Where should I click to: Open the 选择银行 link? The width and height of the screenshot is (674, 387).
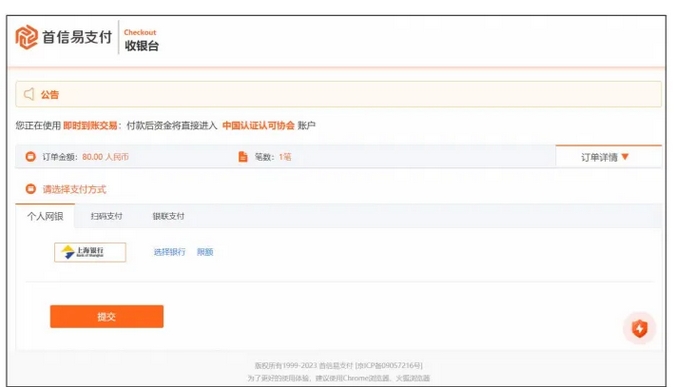[169, 252]
